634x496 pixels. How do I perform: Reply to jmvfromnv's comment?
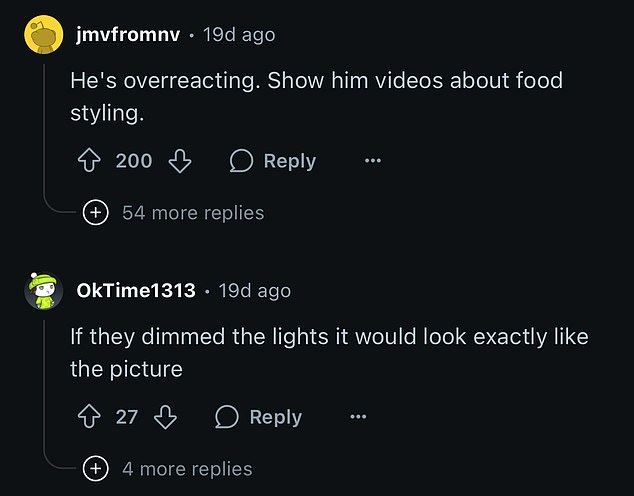tap(289, 161)
